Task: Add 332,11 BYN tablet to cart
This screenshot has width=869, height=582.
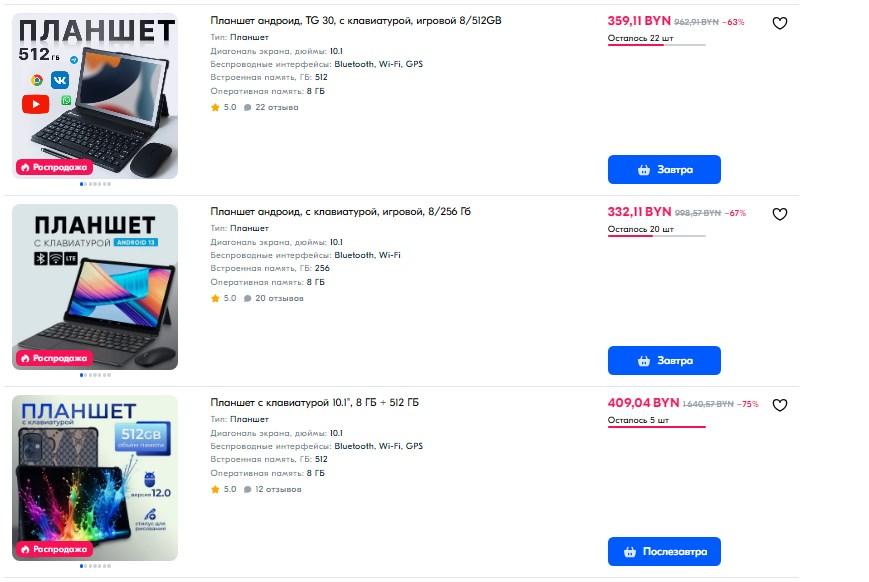Action: coord(664,360)
